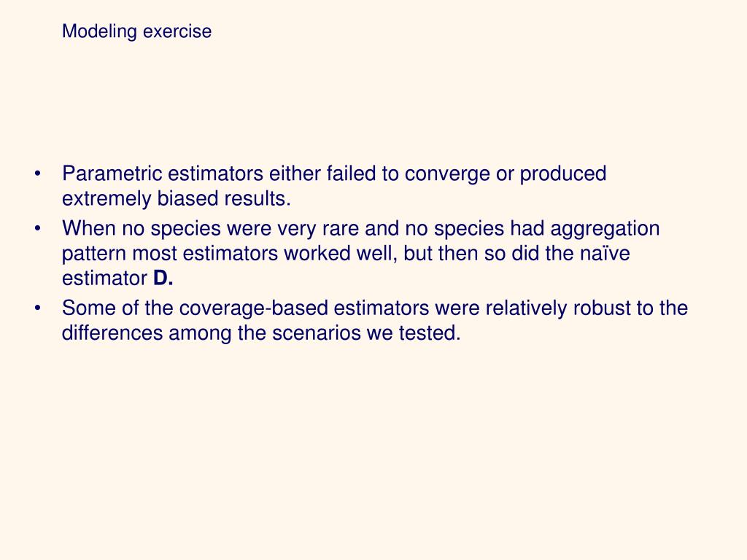Viewport: 747px width, 560px height.
Task: Click the word "produced" at first line end
Action: 562,174
